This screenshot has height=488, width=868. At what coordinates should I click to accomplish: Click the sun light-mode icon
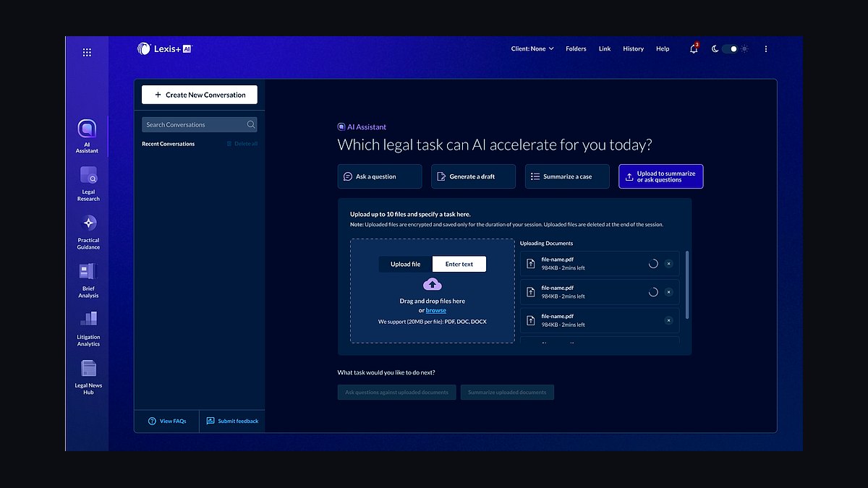(745, 49)
